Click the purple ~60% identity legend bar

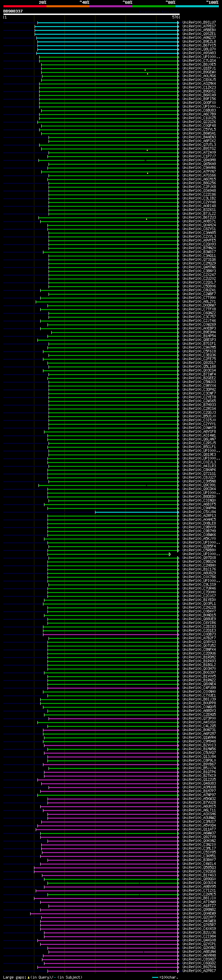111,6
